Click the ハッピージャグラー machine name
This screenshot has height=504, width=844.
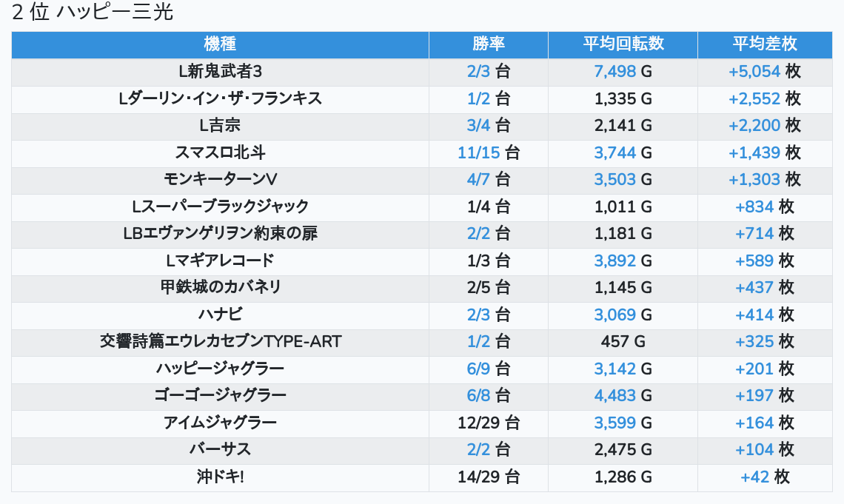coord(221,369)
